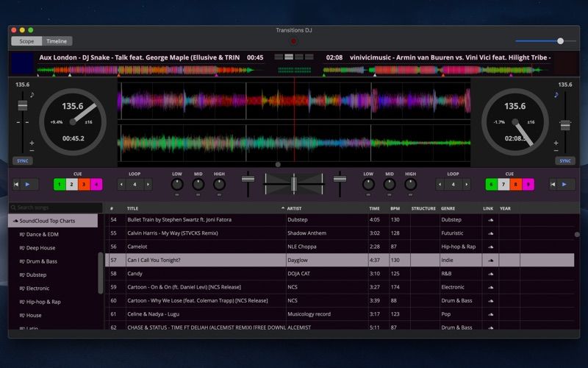Enable SYNC on the right deck

[x=564, y=160]
